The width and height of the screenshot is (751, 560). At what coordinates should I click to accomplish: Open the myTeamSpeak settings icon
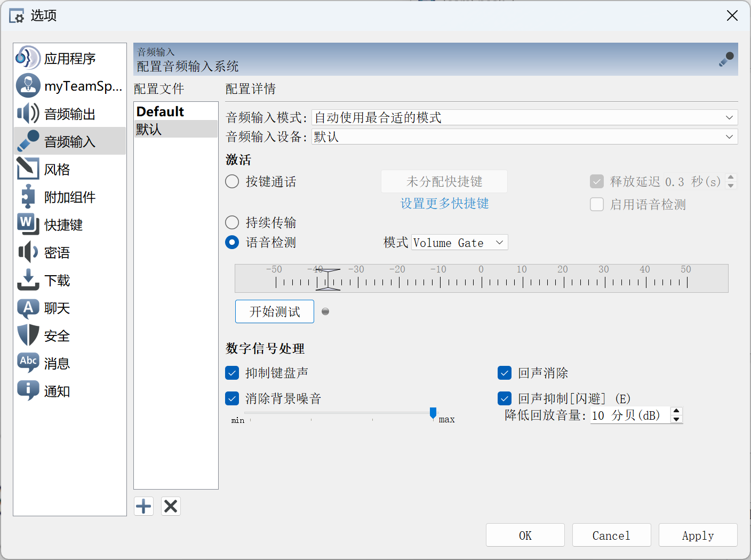[x=28, y=86]
